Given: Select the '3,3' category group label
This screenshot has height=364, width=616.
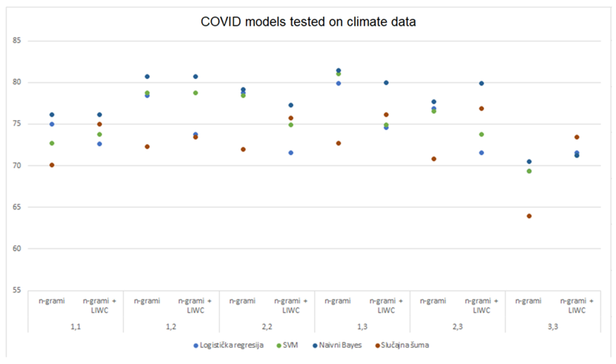Looking at the screenshot, I should [x=553, y=327].
